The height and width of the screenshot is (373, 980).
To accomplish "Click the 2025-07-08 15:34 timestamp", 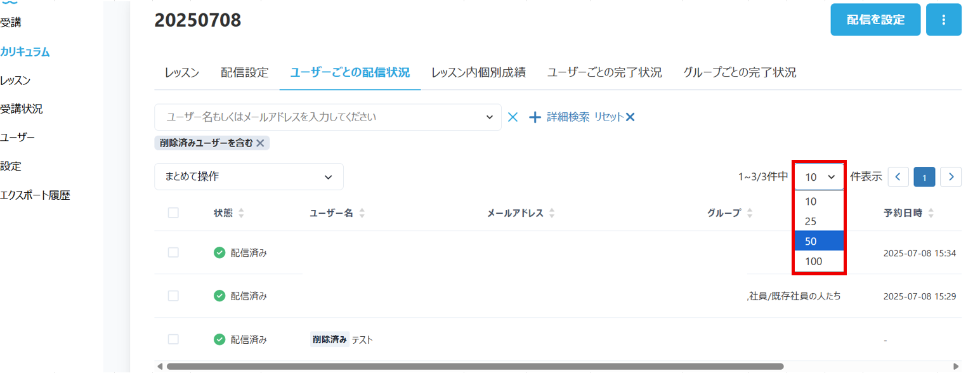I will click(919, 253).
